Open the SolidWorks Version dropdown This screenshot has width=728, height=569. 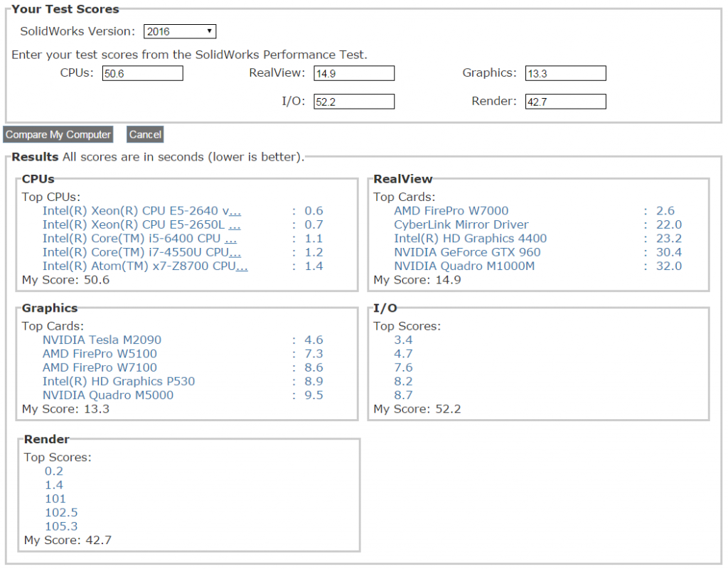(x=180, y=31)
